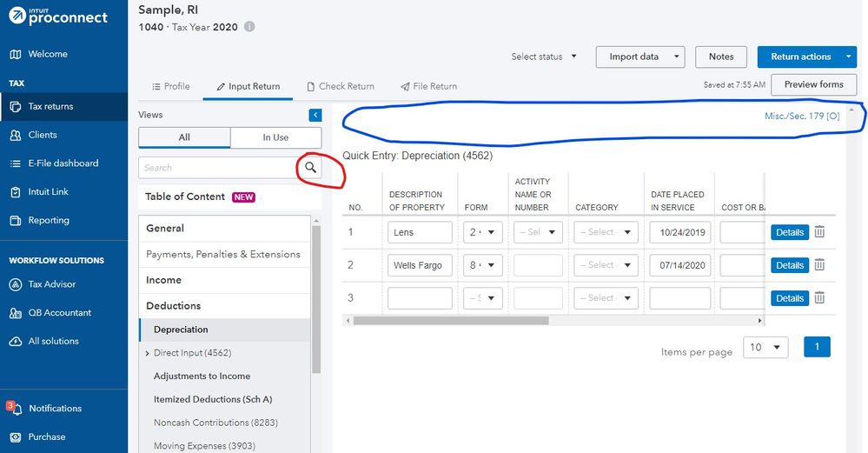Switch to the Profile tab
The image size is (868, 453).
coord(170,86)
